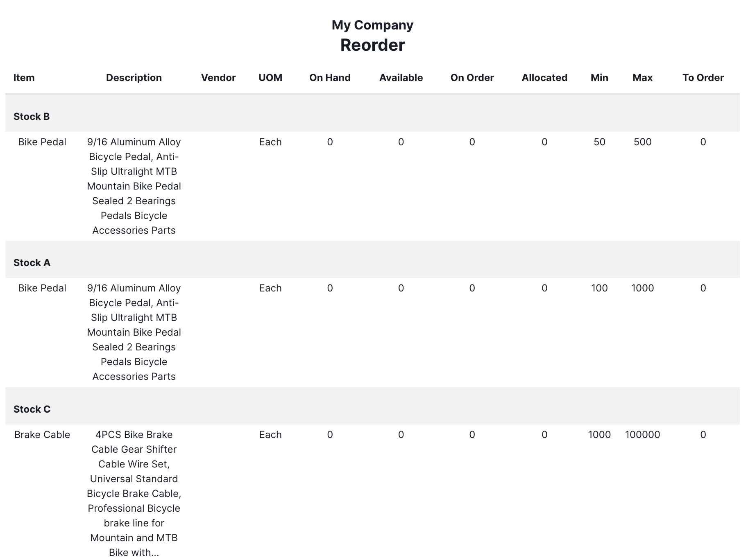Select the On Hand column header
Image resolution: width=748 pixels, height=560 pixels.
(x=330, y=78)
